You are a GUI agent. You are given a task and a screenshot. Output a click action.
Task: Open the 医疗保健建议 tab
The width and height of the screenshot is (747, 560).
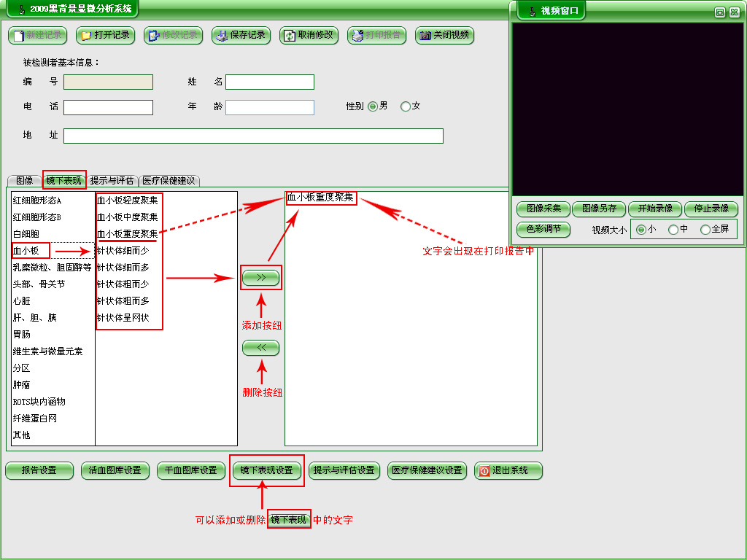pos(169,181)
